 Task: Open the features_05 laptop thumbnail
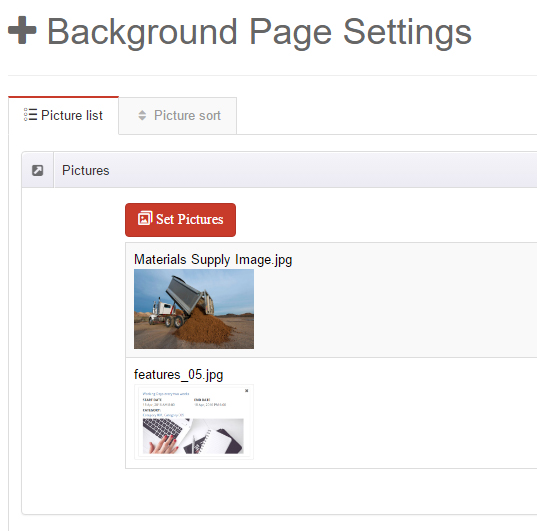[x=194, y=422]
